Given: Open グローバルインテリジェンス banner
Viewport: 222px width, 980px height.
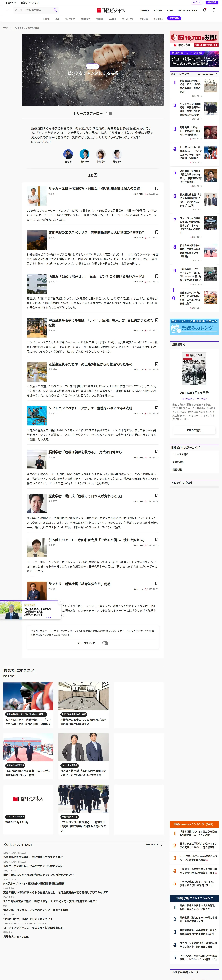Looking at the screenshot, I should [x=194, y=59].
